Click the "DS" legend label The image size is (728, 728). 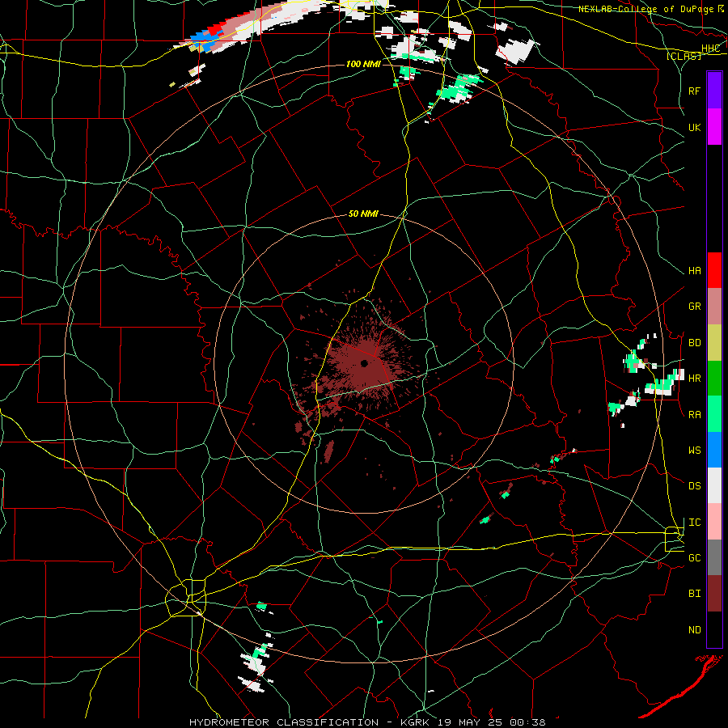click(x=694, y=486)
